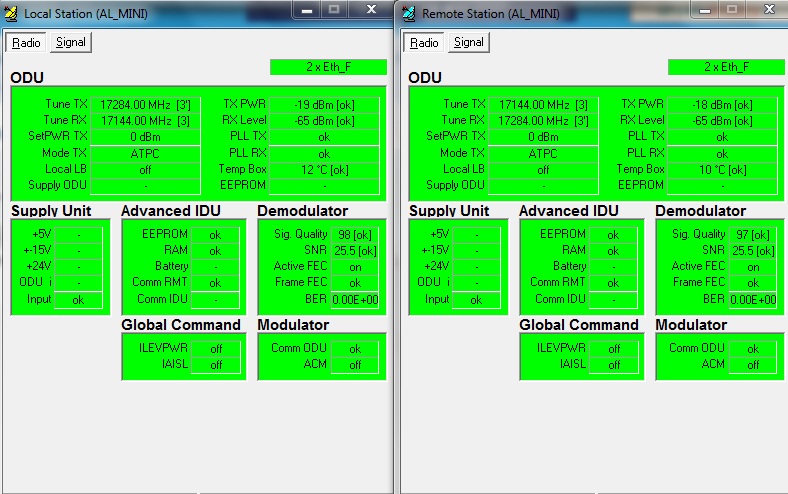Click Remote Station Frame FEC ok value

click(x=753, y=283)
